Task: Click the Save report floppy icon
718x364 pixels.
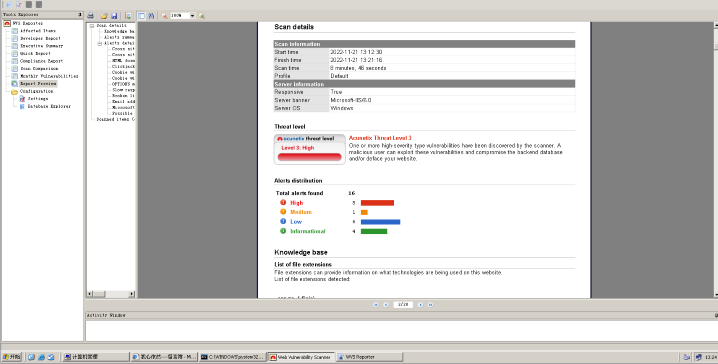Action: point(114,16)
